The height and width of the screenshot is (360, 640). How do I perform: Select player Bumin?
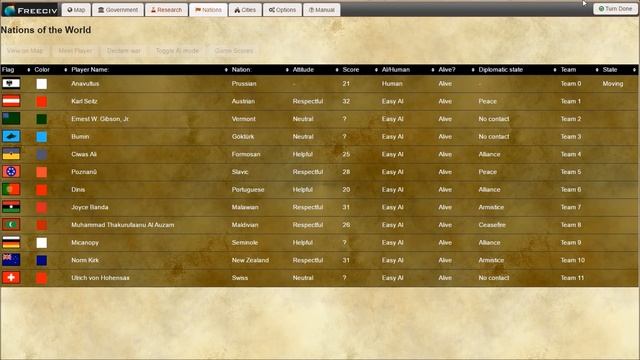(80, 136)
